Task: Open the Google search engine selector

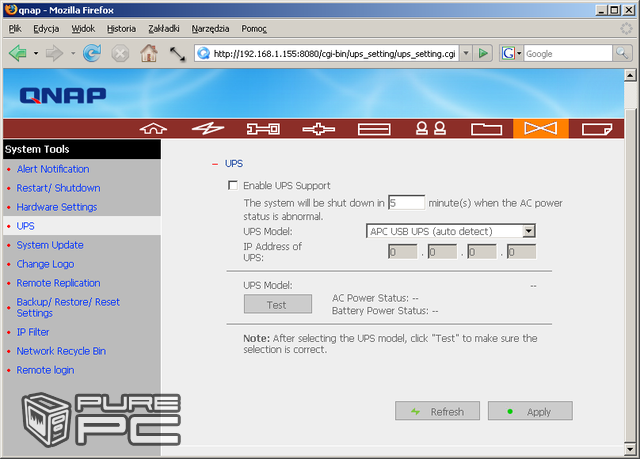Action: pos(511,53)
